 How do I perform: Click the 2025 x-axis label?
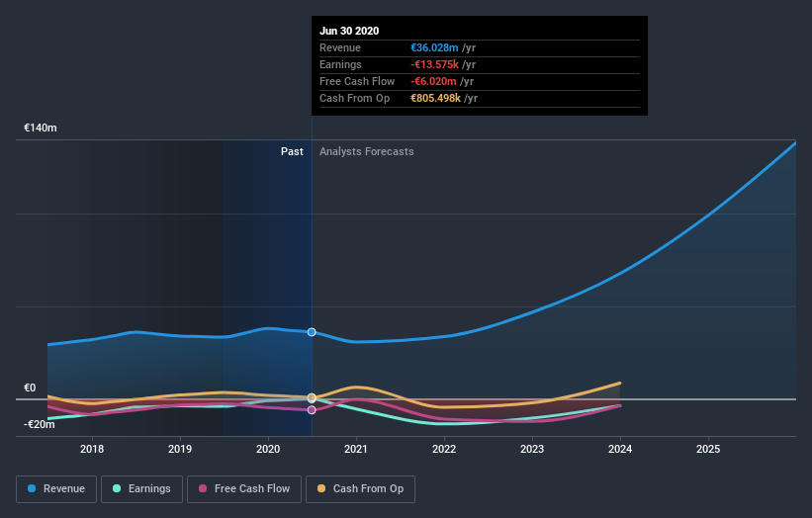(x=708, y=449)
